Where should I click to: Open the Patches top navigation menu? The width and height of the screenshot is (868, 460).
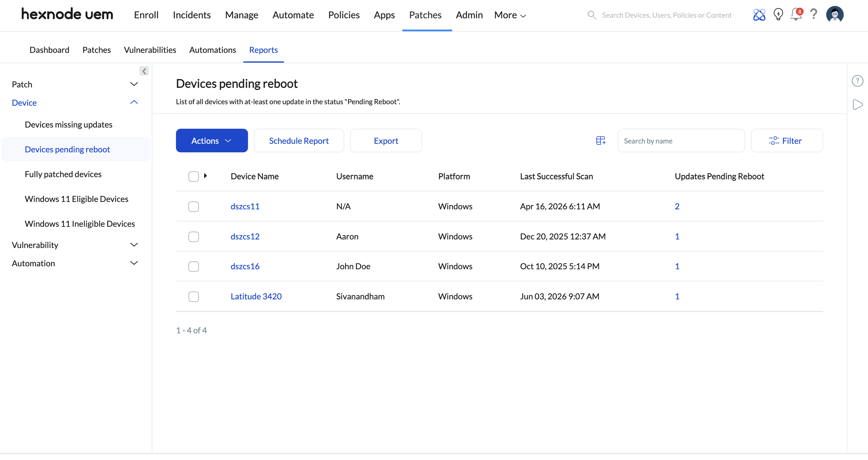click(425, 15)
